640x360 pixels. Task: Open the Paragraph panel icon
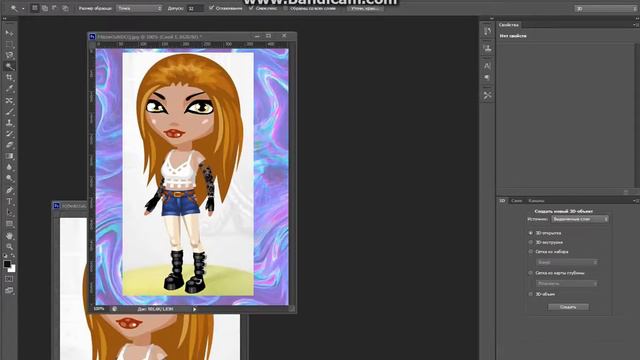pyautogui.click(x=487, y=77)
